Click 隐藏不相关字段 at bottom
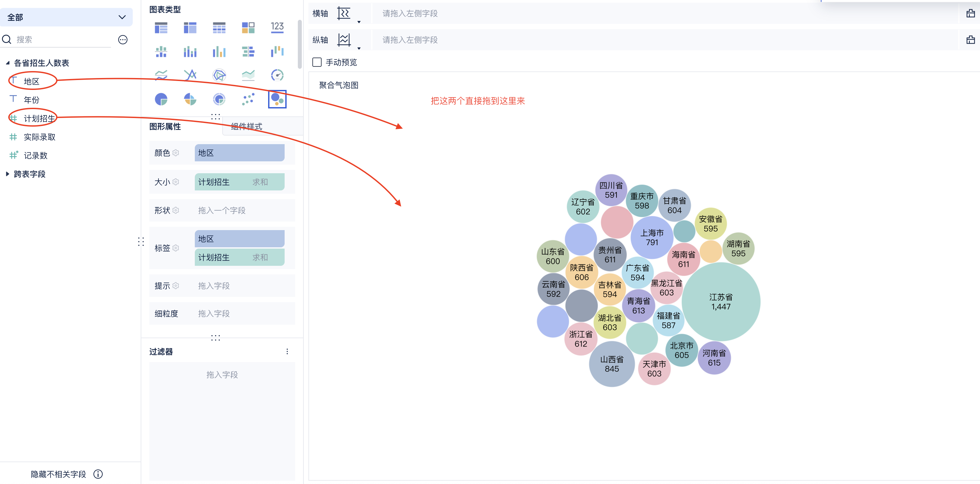Image resolution: width=980 pixels, height=484 pixels. coord(58,474)
